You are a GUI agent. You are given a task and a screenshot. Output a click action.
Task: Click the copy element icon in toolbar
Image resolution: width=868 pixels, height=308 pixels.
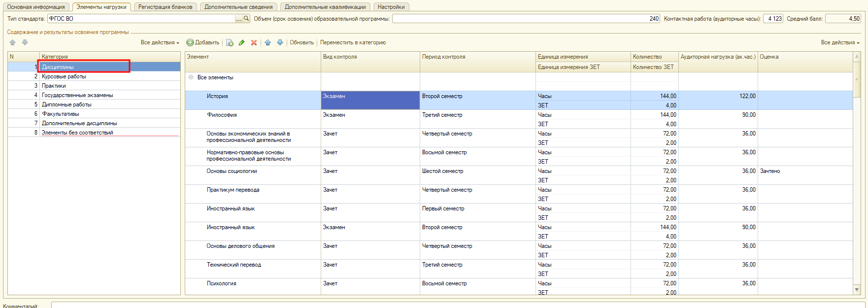tap(230, 43)
